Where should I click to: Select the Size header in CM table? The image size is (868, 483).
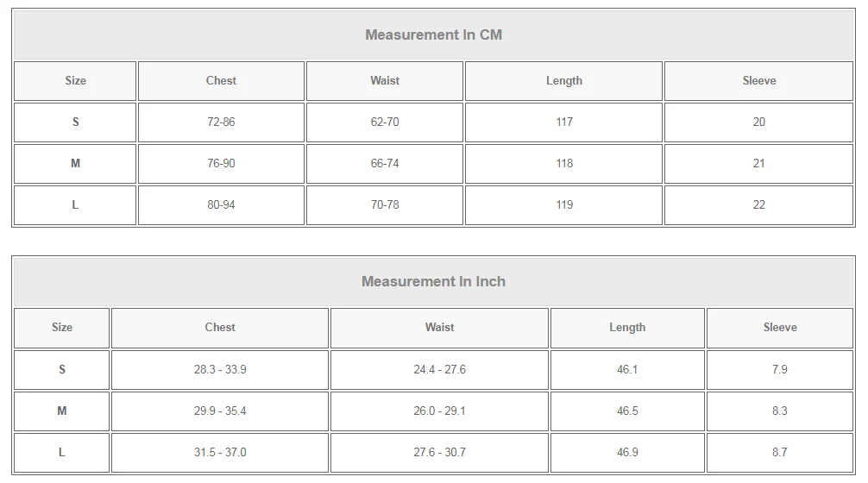75,81
